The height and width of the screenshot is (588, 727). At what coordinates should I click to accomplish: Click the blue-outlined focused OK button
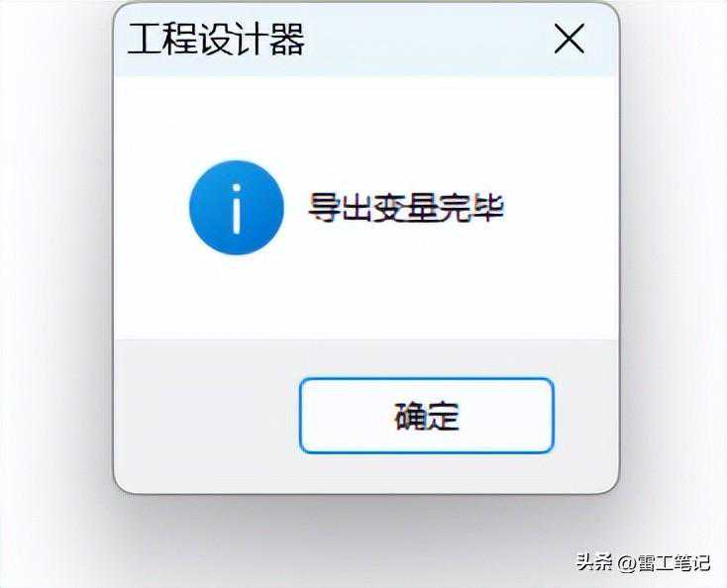(x=427, y=416)
